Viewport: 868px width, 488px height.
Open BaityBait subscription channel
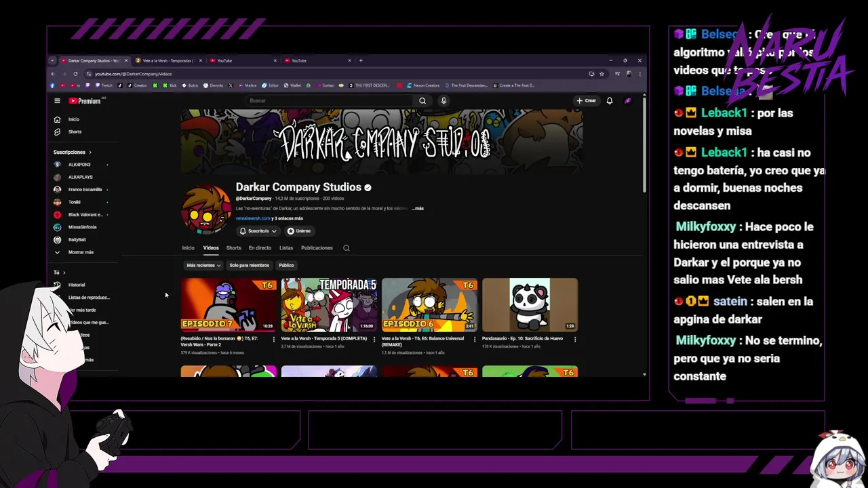click(77, 239)
